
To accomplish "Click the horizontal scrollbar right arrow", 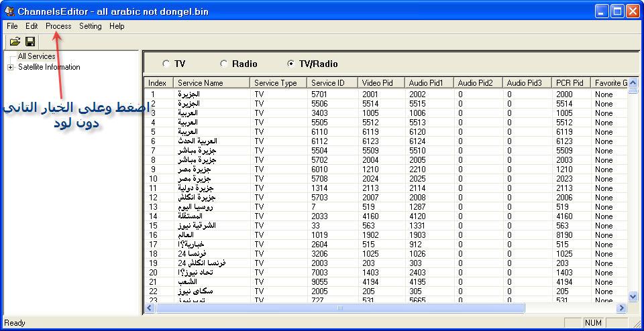I will pyautogui.click(x=621, y=308).
